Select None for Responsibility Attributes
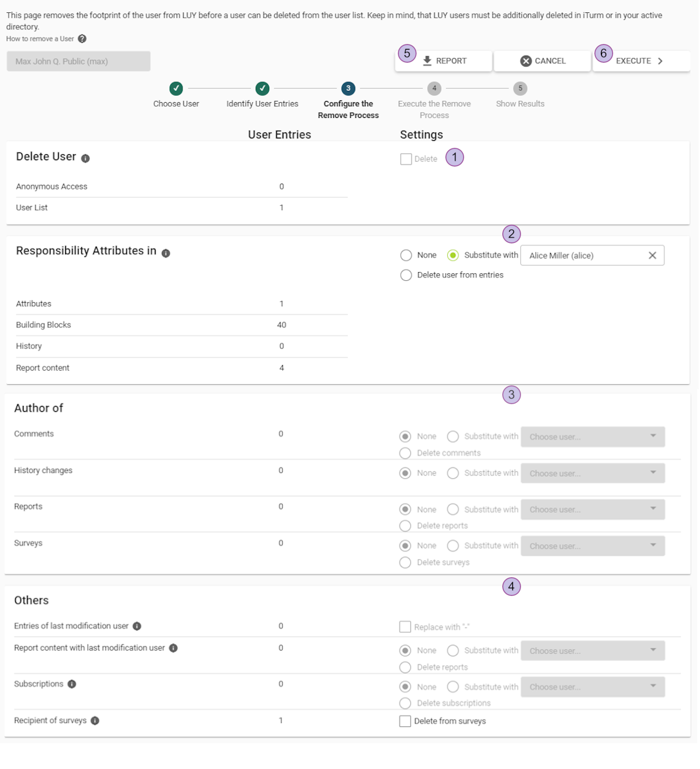Screen dimensions: 700x769 406,255
